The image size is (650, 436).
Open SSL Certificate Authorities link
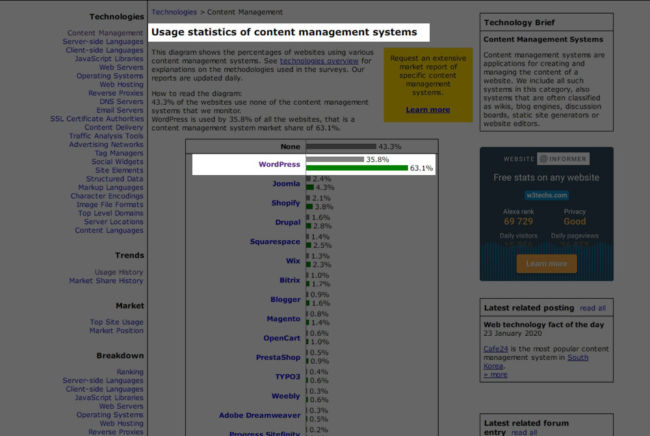click(97, 119)
